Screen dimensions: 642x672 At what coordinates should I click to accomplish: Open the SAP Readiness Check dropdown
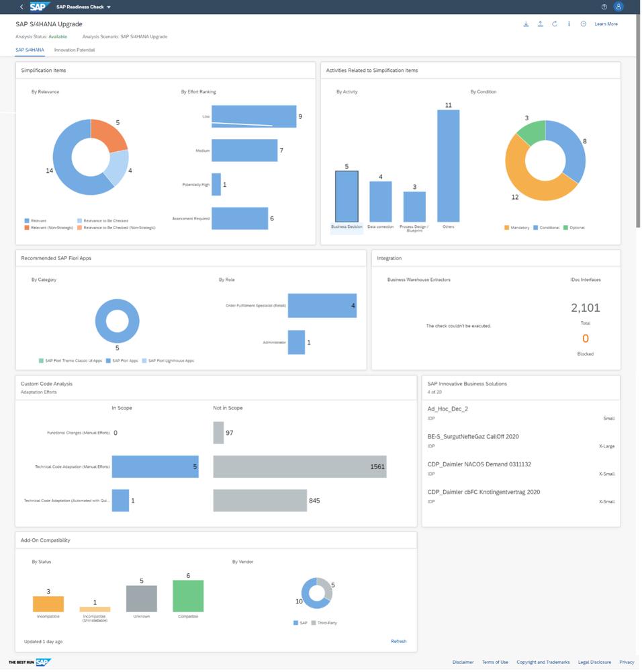[x=83, y=7]
